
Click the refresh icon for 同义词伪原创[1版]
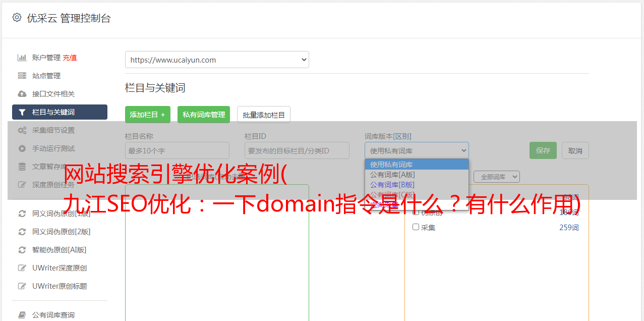pyautogui.click(x=22, y=213)
